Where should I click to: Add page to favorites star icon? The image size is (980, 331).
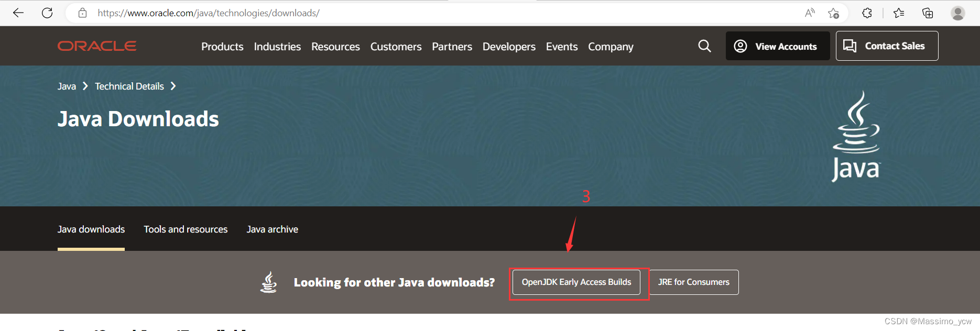click(833, 13)
